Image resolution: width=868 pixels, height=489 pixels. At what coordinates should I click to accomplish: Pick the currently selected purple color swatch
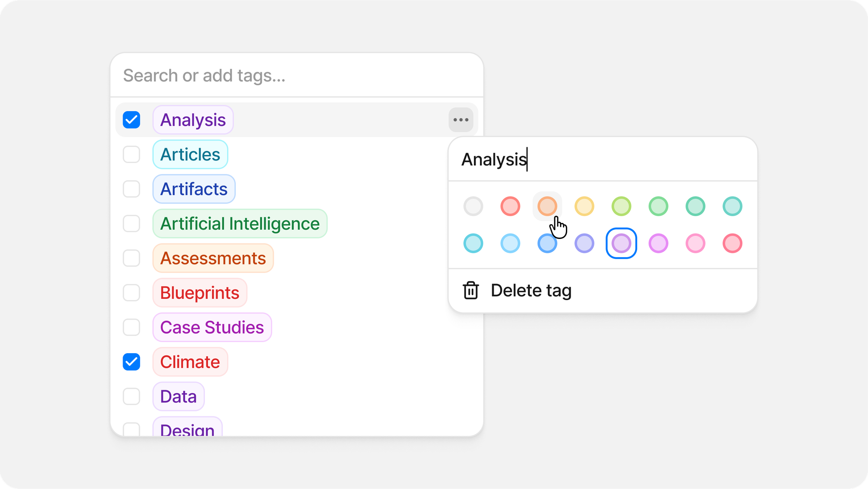tap(622, 243)
